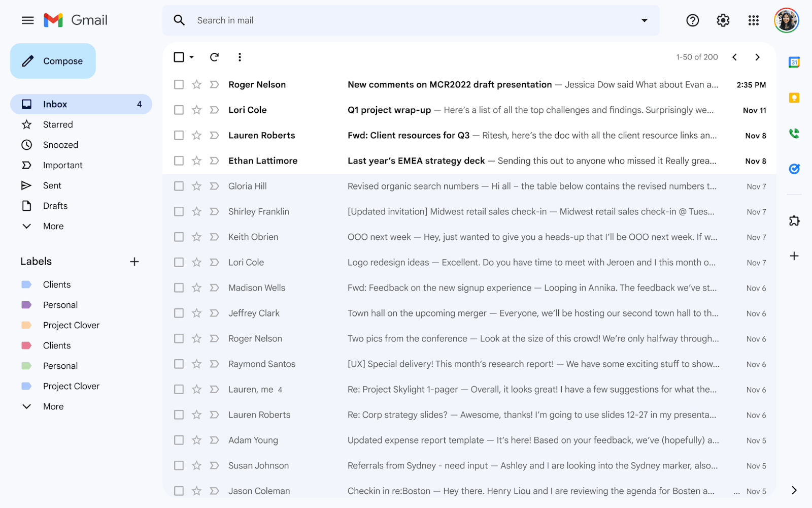The width and height of the screenshot is (812, 508).
Task: Go to the next page of emails
Action: [x=757, y=57]
